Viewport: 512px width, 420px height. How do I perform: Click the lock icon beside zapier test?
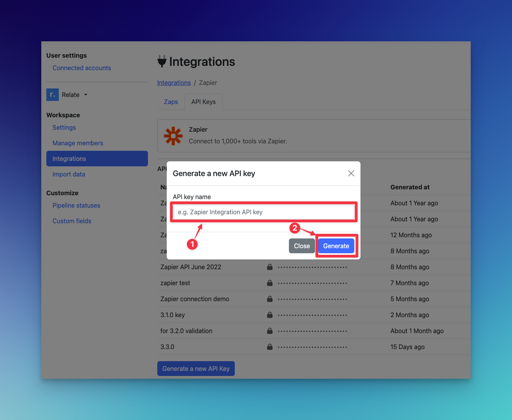click(270, 283)
